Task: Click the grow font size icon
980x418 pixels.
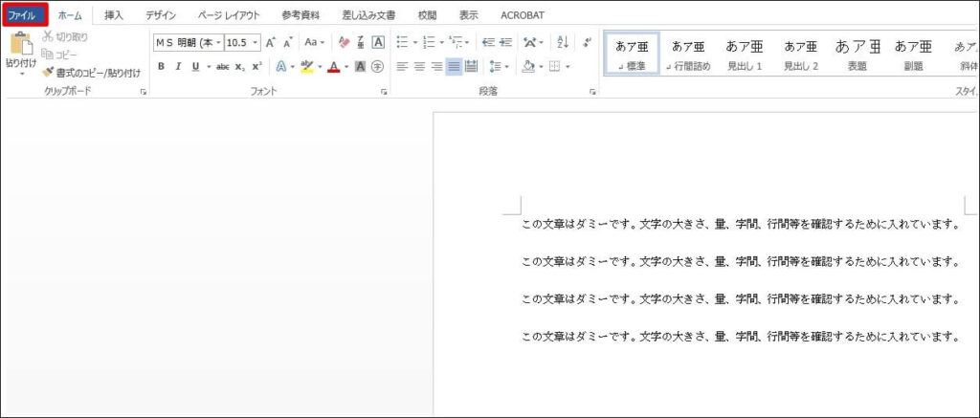Action: point(271,42)
